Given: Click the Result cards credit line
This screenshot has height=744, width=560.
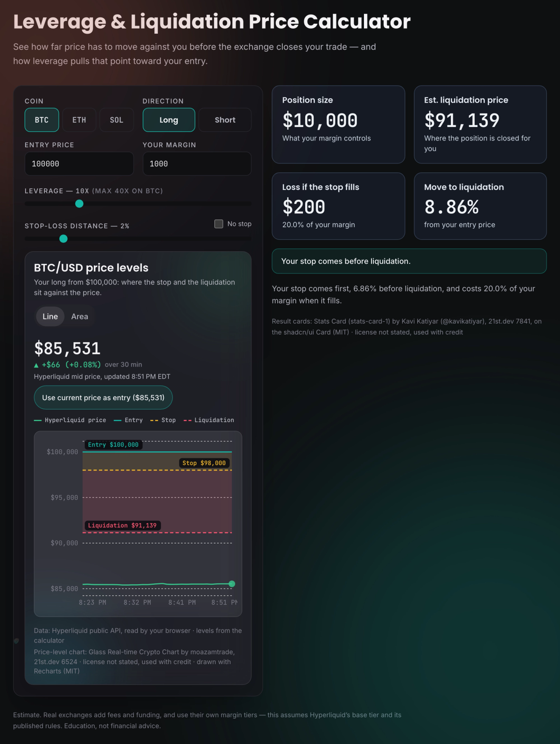Looking at the screenshot, I should (x=407, y=327).
